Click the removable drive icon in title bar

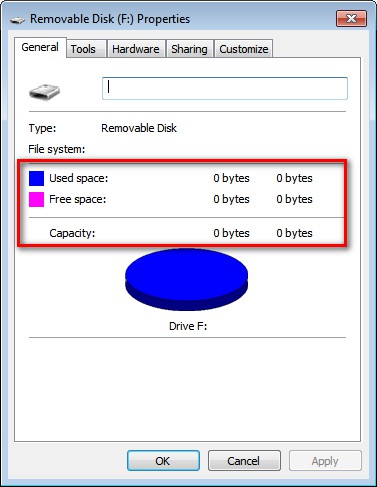[x=17, y=20]
